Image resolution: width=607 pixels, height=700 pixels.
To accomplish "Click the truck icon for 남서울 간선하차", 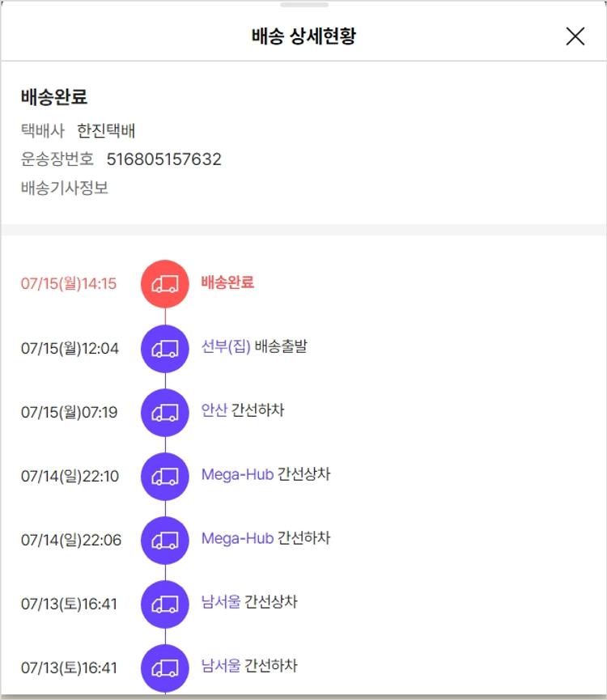I will [x=165, y=668].
